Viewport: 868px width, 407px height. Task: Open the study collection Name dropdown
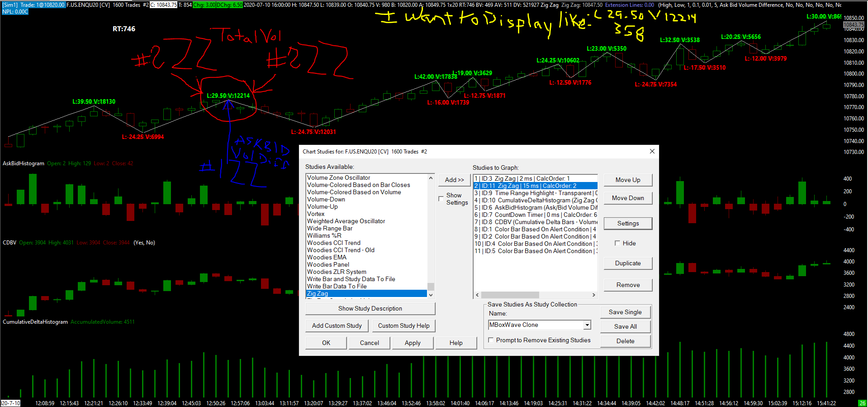point(587,325)
